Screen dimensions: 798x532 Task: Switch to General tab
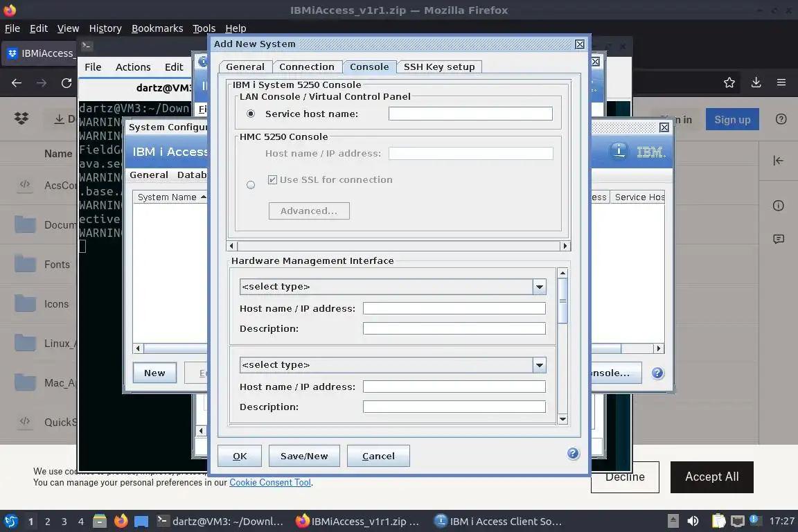tap(245, 66)
